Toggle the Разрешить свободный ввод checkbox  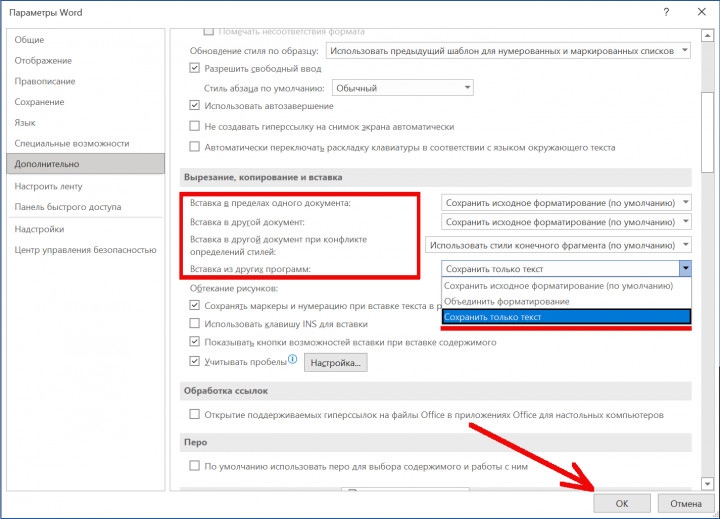[195, 68]
